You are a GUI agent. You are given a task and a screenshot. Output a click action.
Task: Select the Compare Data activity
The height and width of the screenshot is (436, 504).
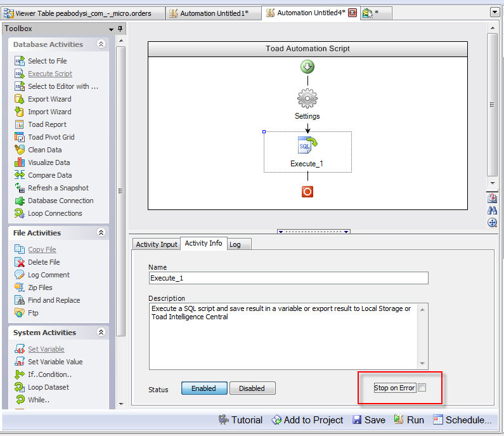click(43, 175)
